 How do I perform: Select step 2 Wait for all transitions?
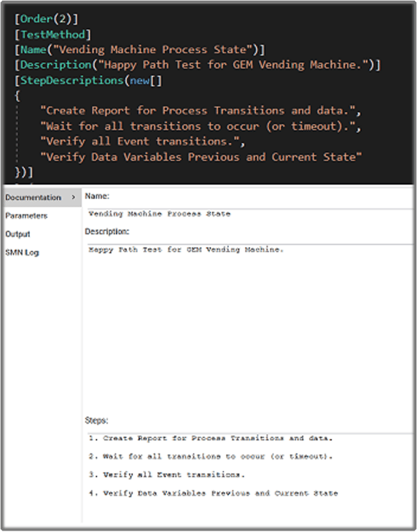pos(211,457)
